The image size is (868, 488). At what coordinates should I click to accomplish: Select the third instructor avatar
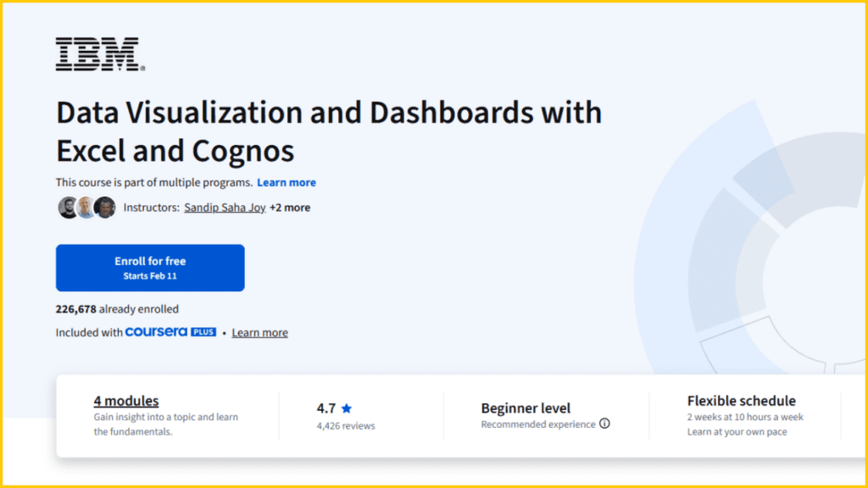click(104, 207)
